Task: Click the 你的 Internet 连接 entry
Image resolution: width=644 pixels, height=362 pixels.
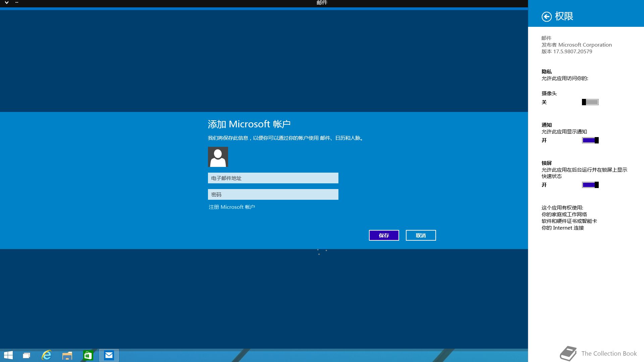Action: 563,228
